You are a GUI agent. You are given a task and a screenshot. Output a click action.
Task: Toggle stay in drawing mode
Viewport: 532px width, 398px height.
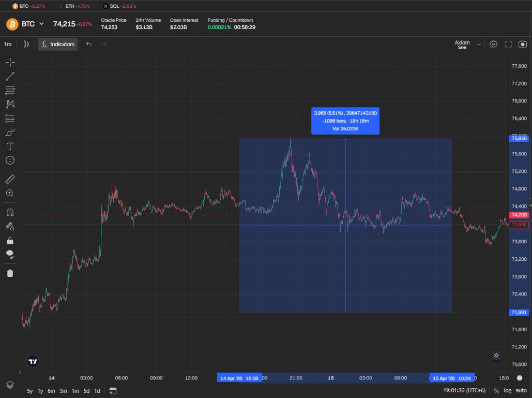click(x=10, y=226)
